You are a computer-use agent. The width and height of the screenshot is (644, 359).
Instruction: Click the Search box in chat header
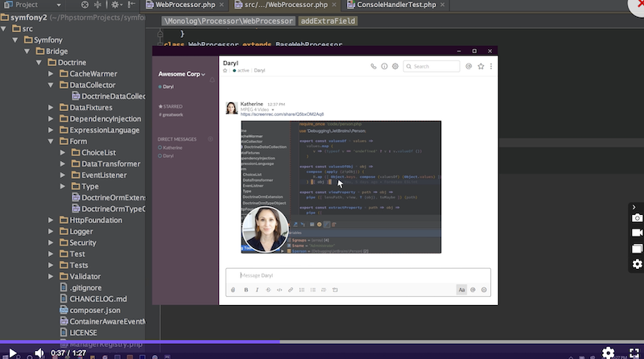pyautogui.click(x=431, y=66)
